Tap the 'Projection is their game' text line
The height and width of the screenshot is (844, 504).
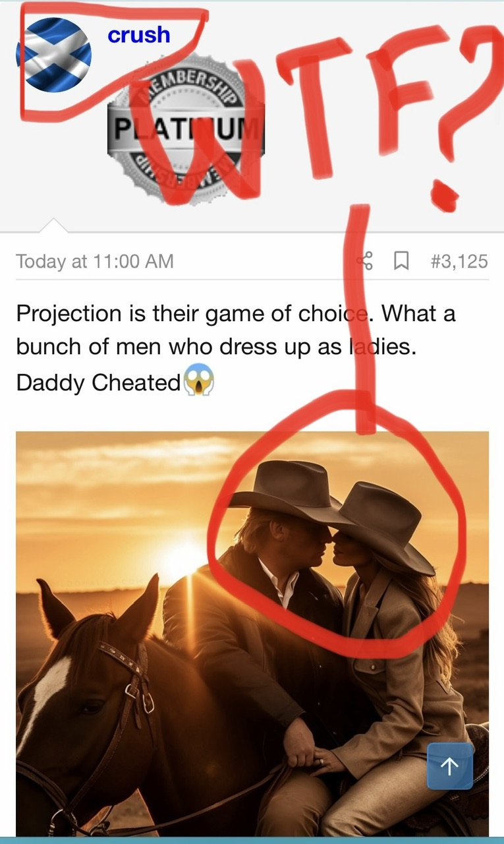[236, 314]
